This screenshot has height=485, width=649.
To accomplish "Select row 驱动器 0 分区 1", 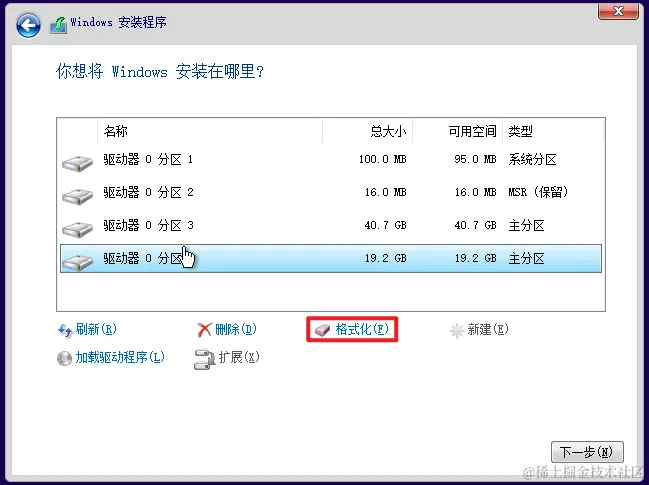I will [x=331, y=160].
